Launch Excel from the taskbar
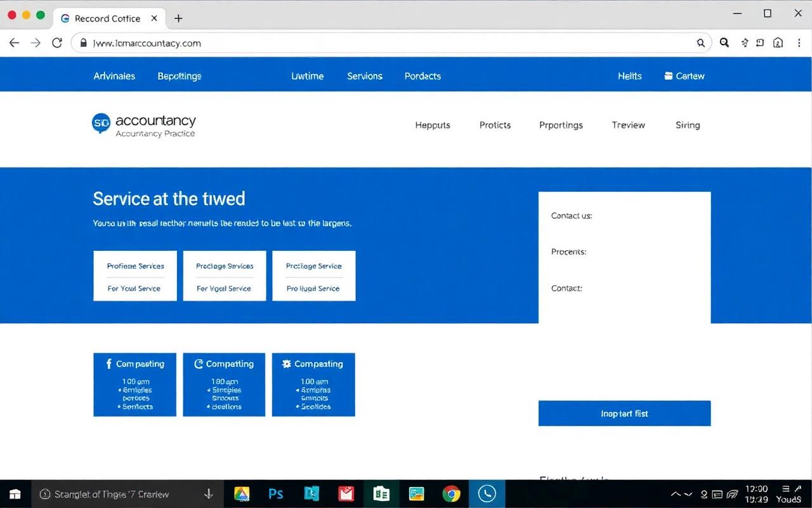The height and width of the screenshot is (508, 812). [x=381, y=494]
